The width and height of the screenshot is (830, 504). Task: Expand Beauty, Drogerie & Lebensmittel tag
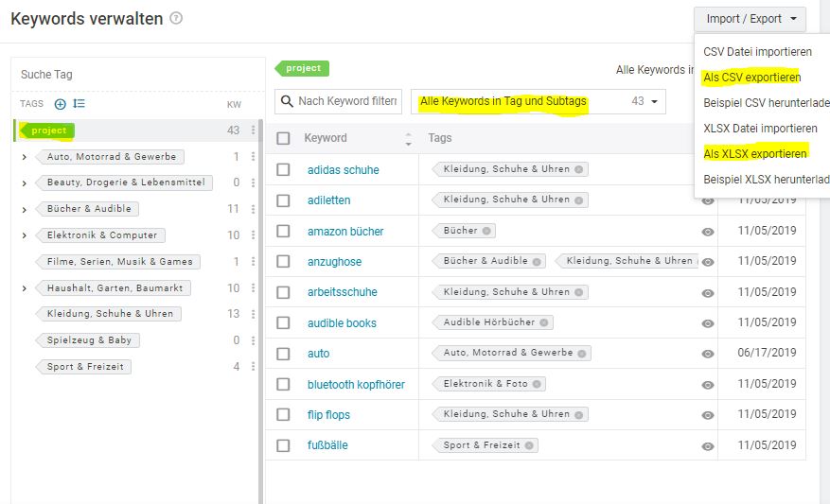point(25,183)
